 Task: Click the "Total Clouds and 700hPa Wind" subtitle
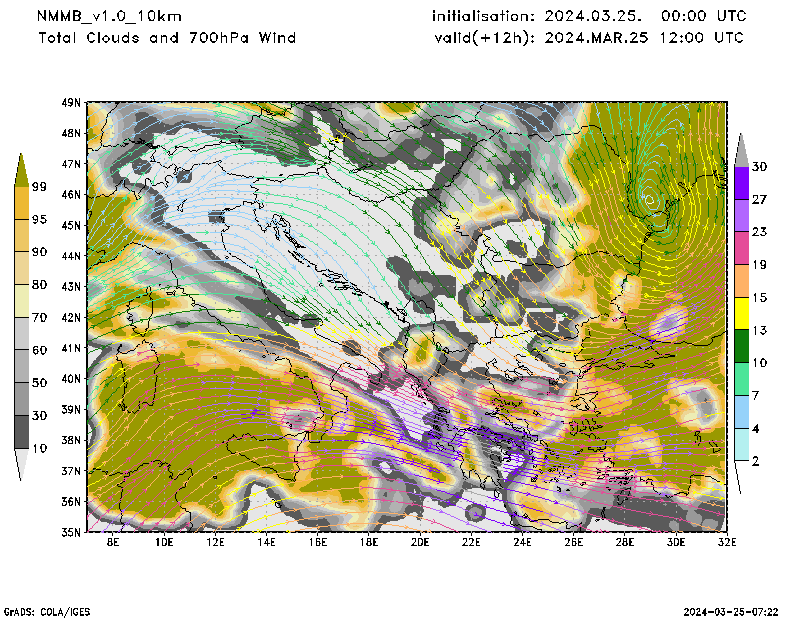[x=167, y=38]
